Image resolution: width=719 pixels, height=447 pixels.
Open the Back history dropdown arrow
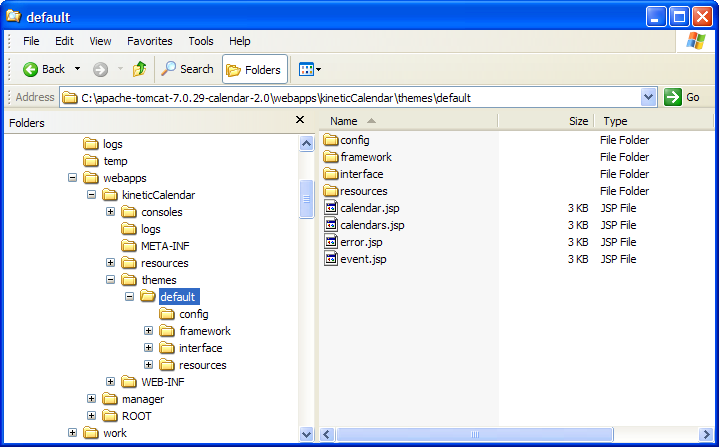[x=77, y=69]
